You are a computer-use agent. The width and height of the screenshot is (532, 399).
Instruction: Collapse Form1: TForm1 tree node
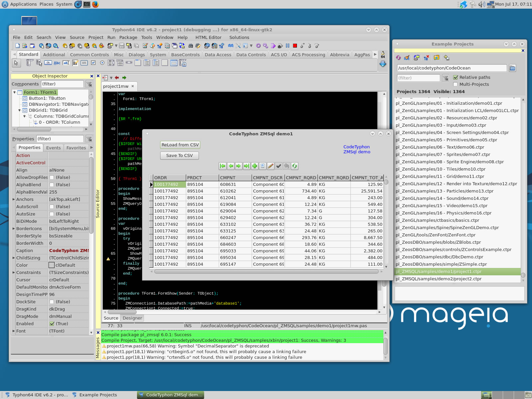pos(14,92)
